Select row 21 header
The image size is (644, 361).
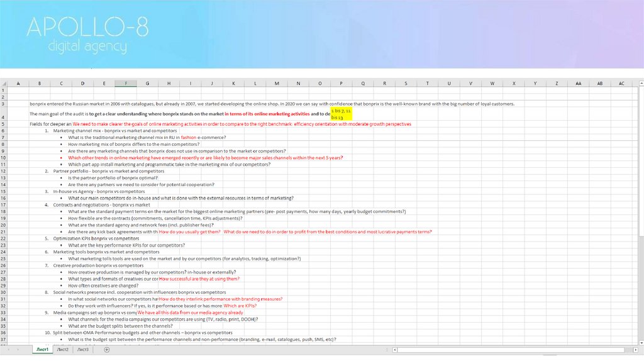[x=3, y=232]
